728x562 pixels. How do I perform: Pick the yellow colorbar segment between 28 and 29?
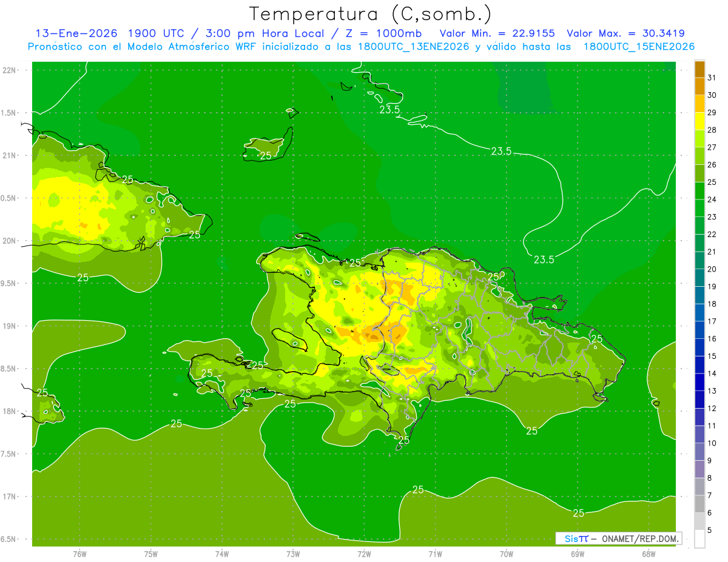tap(699, 121)
